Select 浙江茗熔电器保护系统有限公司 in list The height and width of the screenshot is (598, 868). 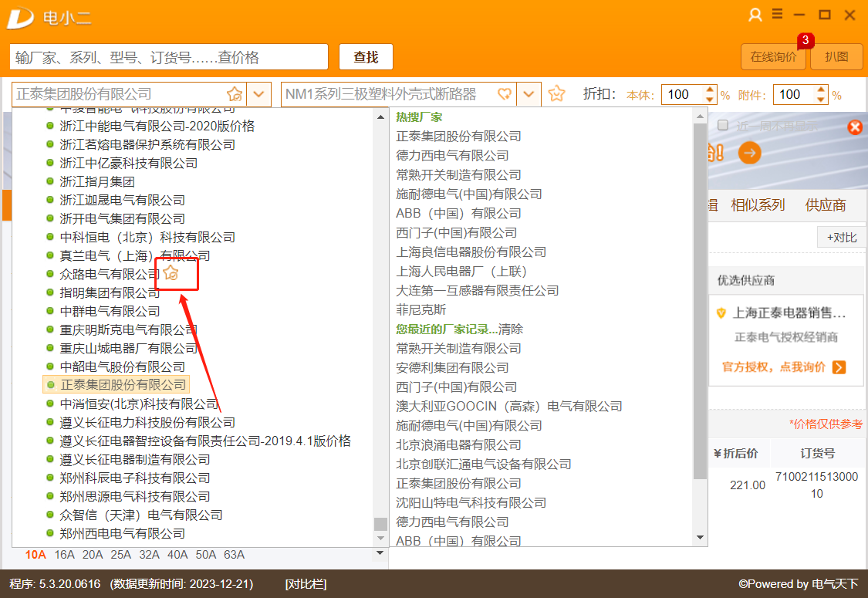point(147,144)
